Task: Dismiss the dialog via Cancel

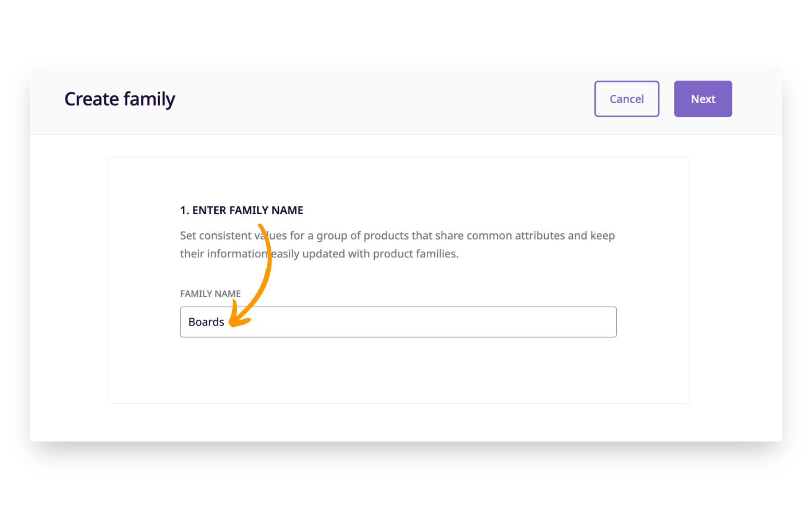Action: [626, 99]
